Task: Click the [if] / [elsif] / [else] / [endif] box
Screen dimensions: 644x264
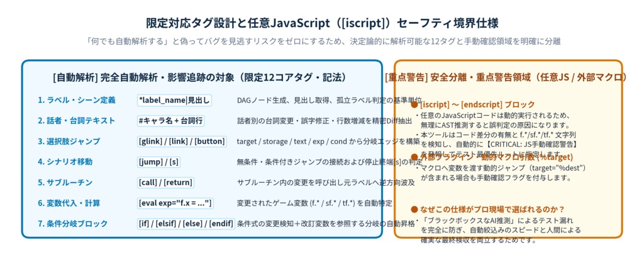Action: [186, 224]
